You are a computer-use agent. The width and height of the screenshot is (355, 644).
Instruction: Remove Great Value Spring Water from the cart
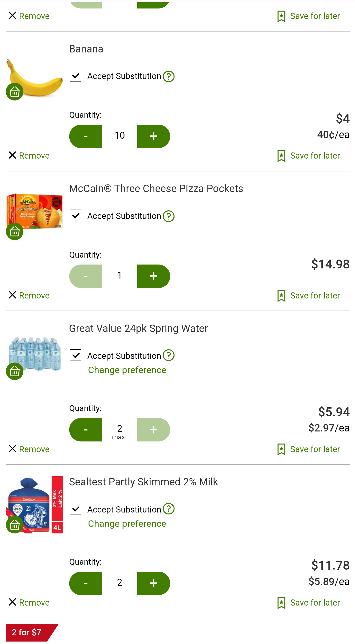29,449
